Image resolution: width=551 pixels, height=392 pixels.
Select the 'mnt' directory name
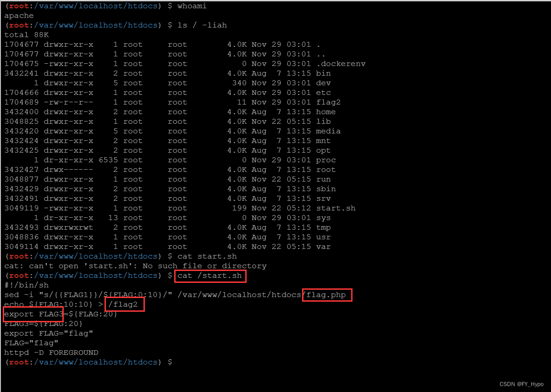(323, 141)
